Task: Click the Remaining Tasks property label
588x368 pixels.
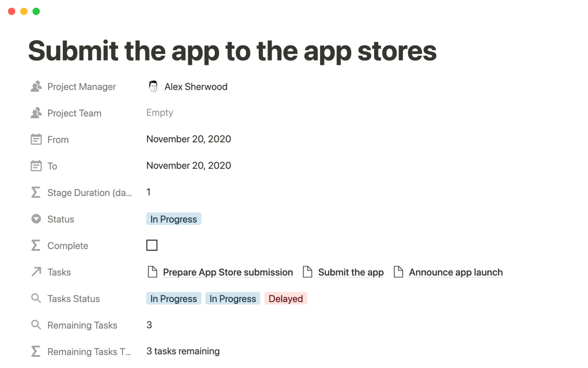Action: (x=82, y=325)
